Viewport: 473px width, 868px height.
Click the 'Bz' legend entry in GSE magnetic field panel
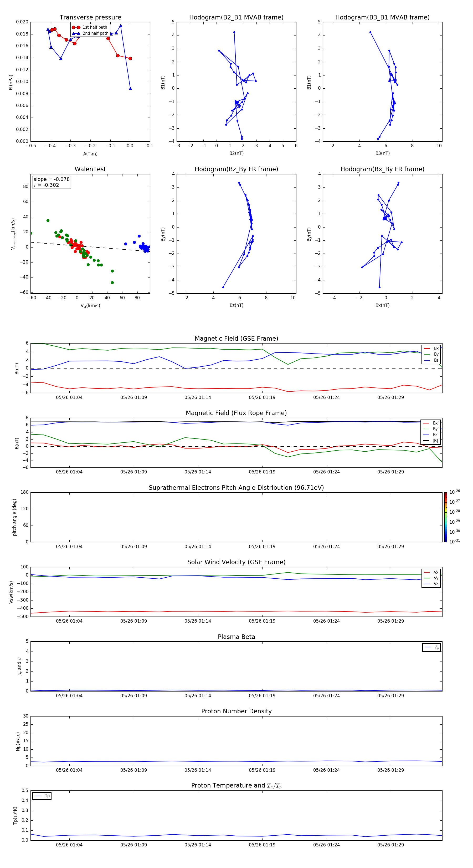click(x=431, y=360)
